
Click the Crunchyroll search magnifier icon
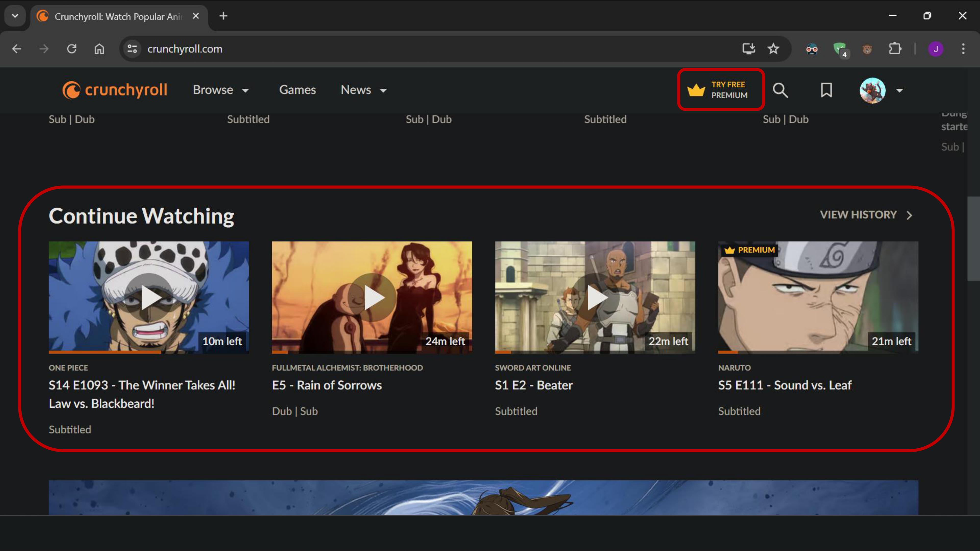pos(780,90)
